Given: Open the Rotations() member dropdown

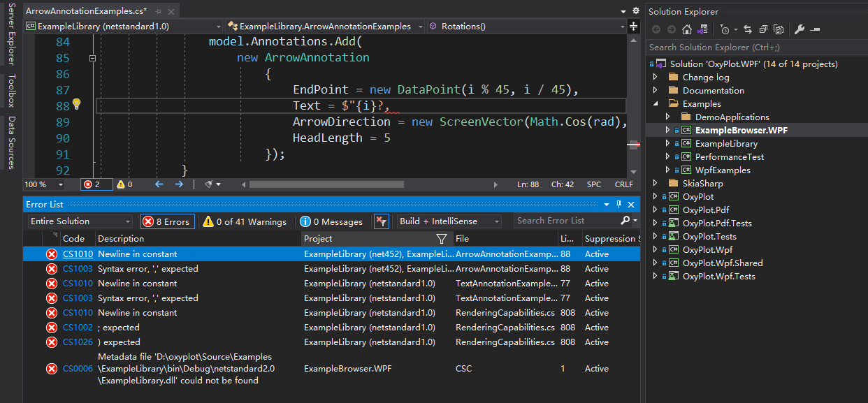Looking at the screenshot, I should click(527, 26).
